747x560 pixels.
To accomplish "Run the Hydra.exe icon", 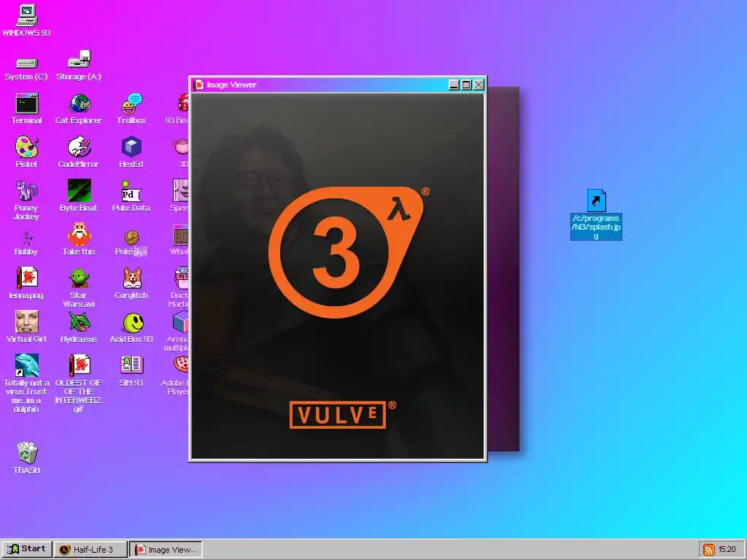I will (79, 322).
